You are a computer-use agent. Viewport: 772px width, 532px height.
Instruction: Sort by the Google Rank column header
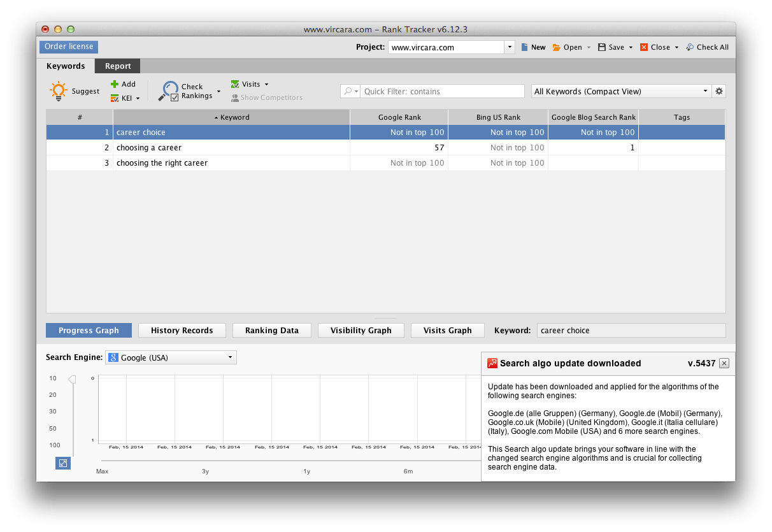[399, 117]
